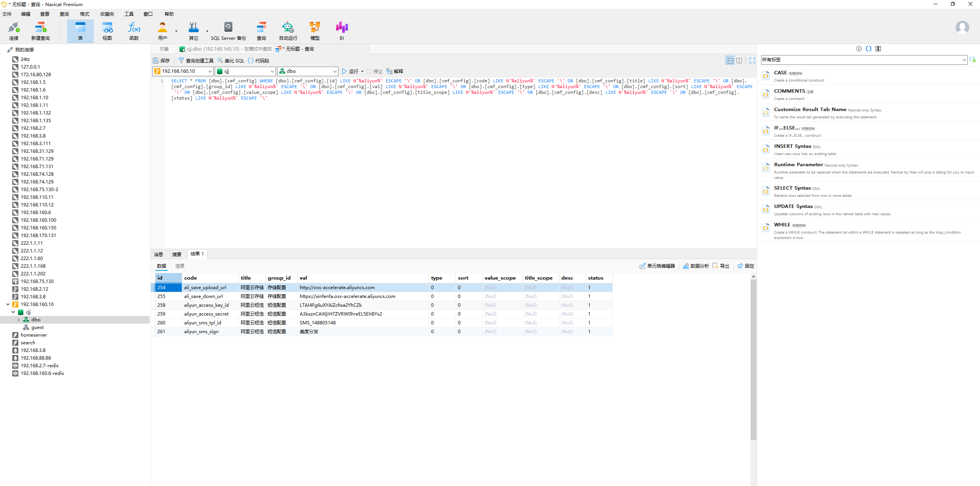Viewport: 980px width, 486px height.
Task: Open the 自动运行 automation icon
Action: click(288, 31)
